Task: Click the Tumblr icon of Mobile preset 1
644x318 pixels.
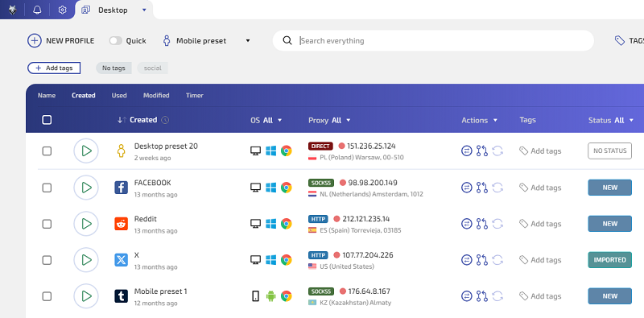Action: (122, 296)
